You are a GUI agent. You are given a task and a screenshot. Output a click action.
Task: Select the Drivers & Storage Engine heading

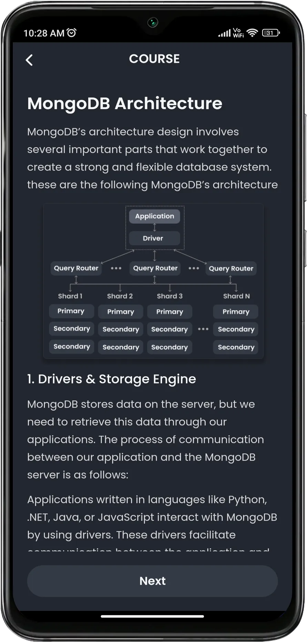coord(112,379)
